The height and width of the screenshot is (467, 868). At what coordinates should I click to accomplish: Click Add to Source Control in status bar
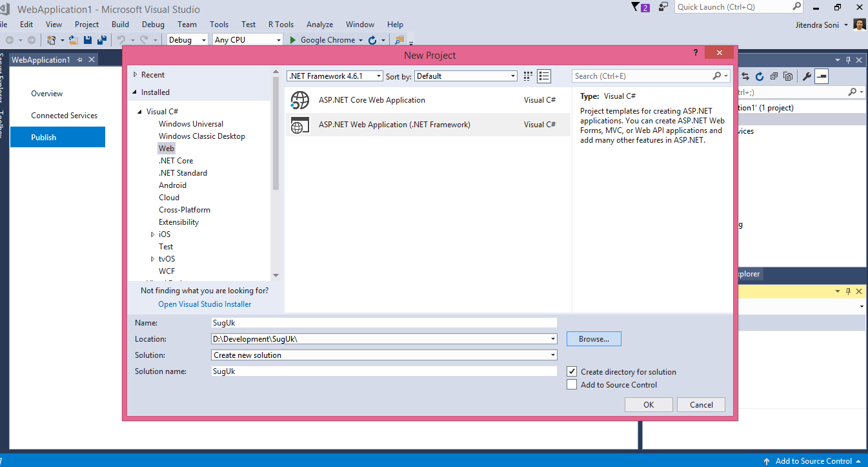[x=814, y=461]
